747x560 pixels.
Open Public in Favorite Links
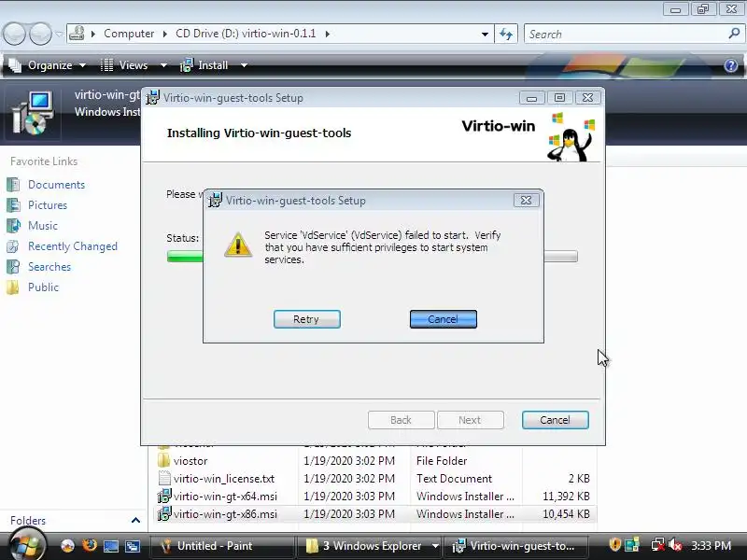pyautogui.click(x=43, y=287)
